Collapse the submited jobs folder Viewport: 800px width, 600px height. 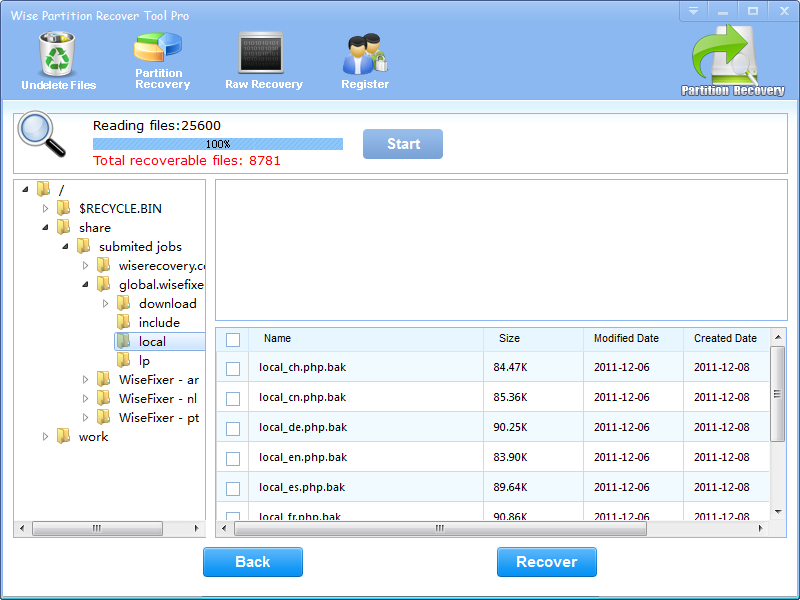[65, 246]
